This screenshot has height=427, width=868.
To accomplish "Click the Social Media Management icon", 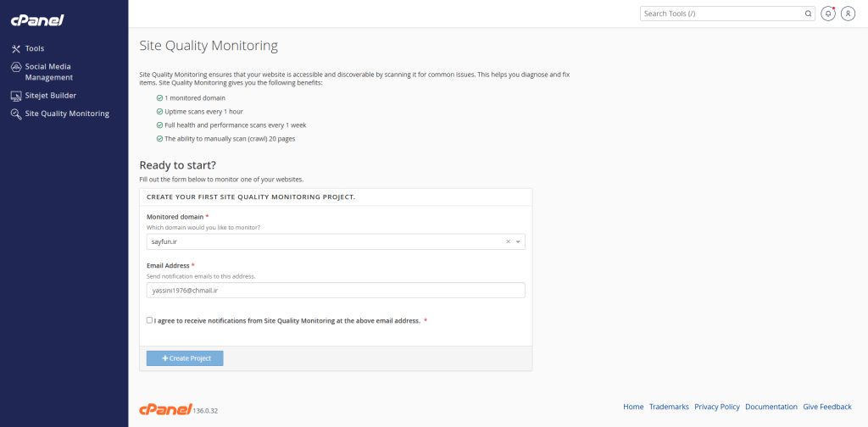I will 16,67.
